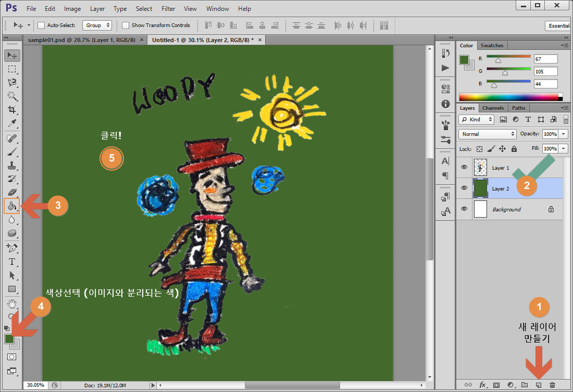
Task: Open the Fill slider dropdown arrow
Action: pos(564,149)
